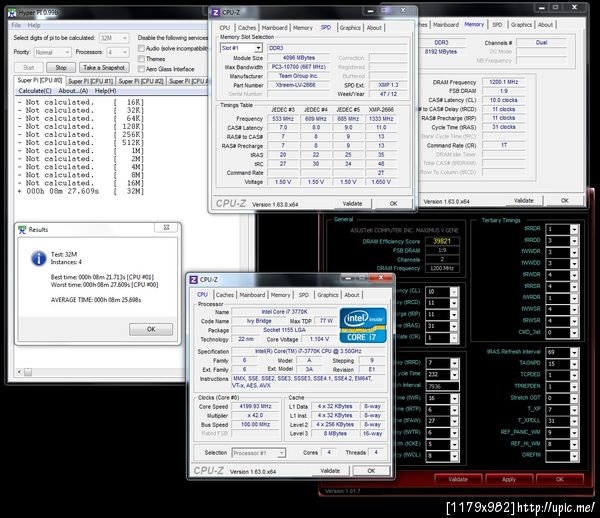The height and width of the screenshot is (518, 600).
Task: Open the Calculate(C) menu
Action: click(x=35, y=90)
